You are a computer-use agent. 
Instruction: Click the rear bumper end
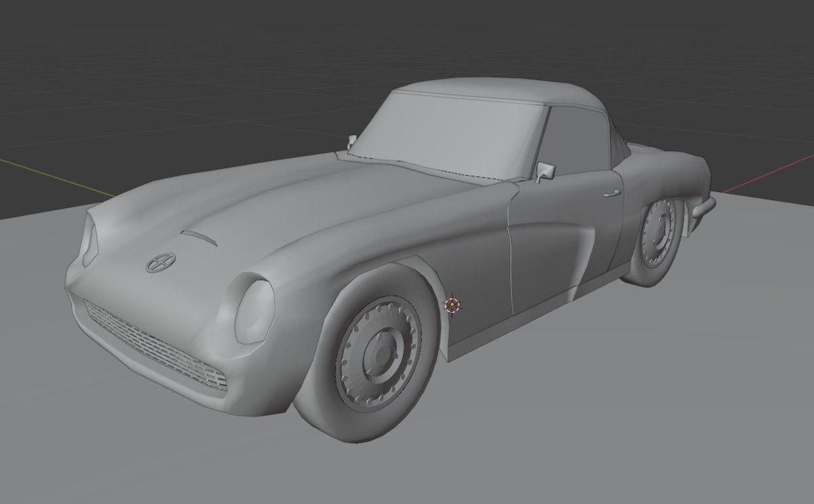pos(703,208)
